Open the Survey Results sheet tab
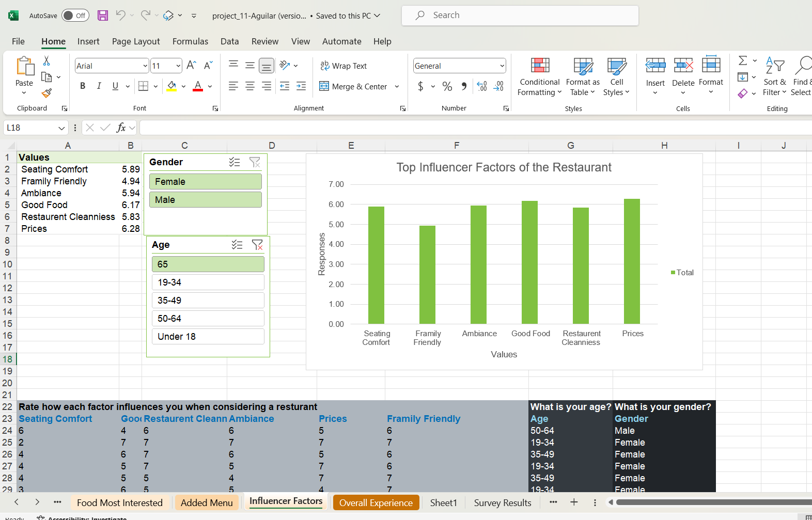 [503, 502]
